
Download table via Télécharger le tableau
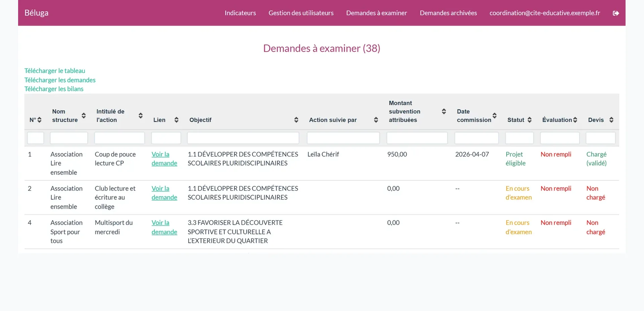pyautogui.click(x=55, y=71)
